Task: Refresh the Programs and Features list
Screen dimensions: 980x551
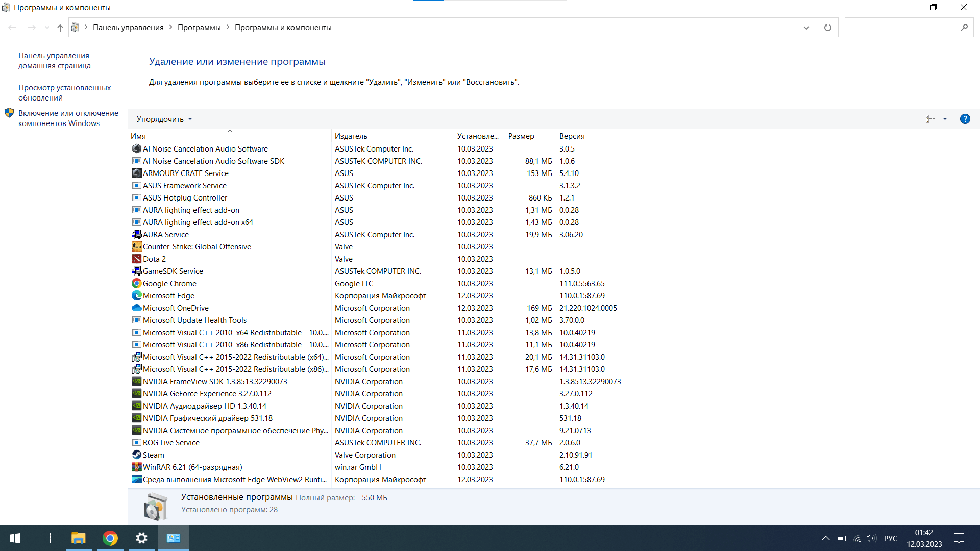Action: tap(827, 28)
